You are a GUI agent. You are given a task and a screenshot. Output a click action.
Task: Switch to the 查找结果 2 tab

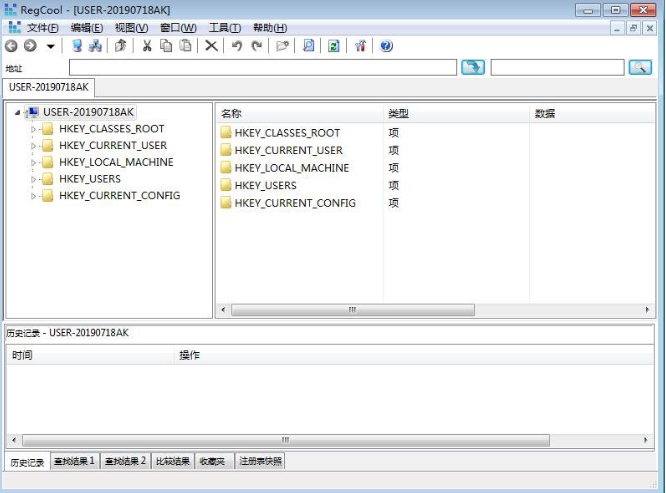click(125, 461)
